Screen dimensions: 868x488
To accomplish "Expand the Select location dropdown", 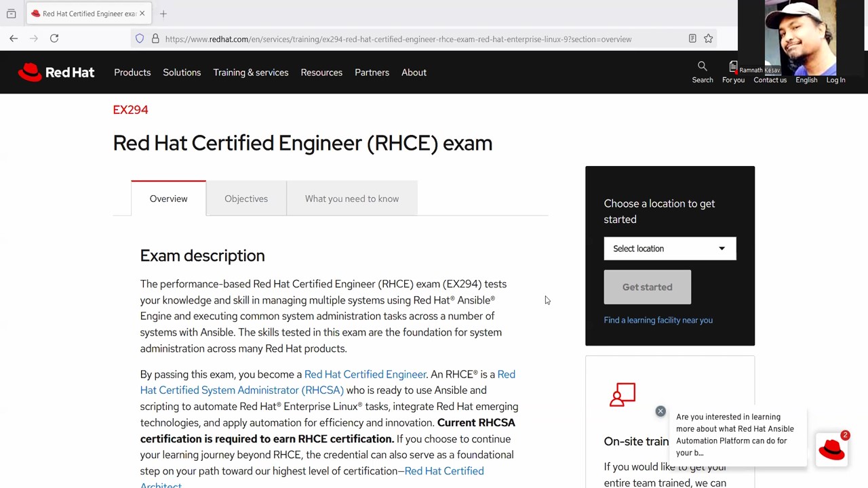I will coord(670,249).
